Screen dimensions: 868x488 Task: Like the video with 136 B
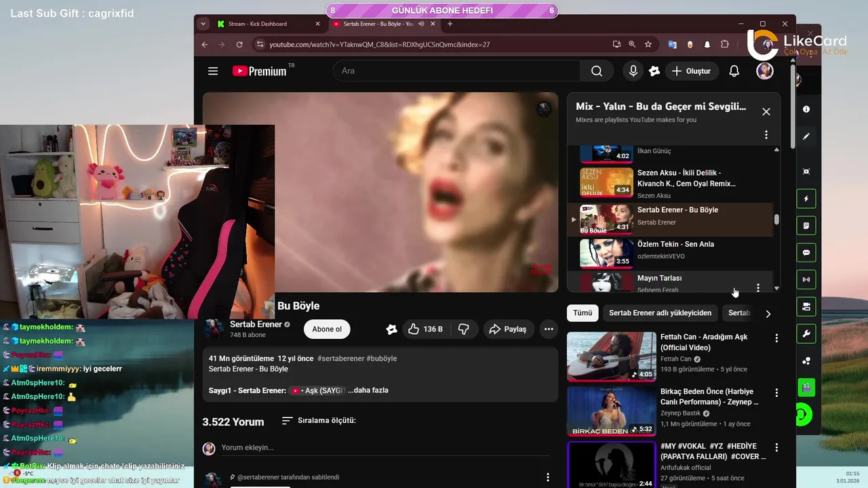425,329
